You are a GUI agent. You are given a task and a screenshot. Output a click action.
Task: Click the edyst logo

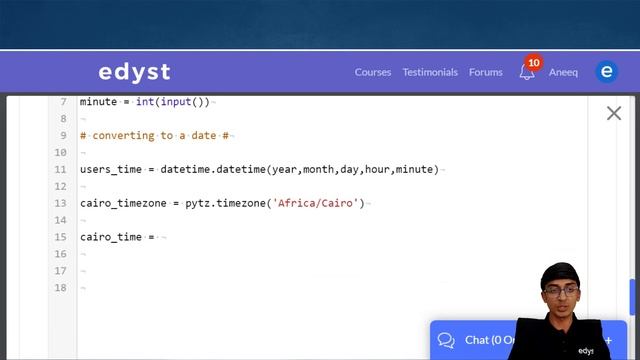click(x=134, y=72)
